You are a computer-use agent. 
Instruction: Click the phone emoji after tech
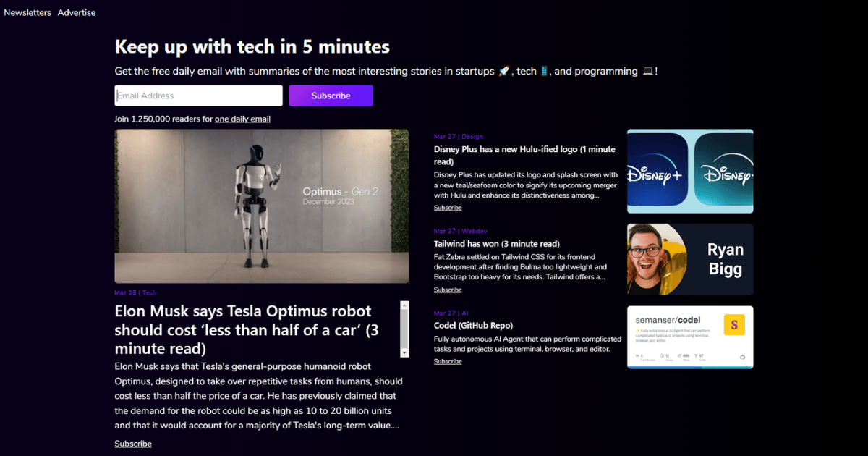tap(544, 71)
